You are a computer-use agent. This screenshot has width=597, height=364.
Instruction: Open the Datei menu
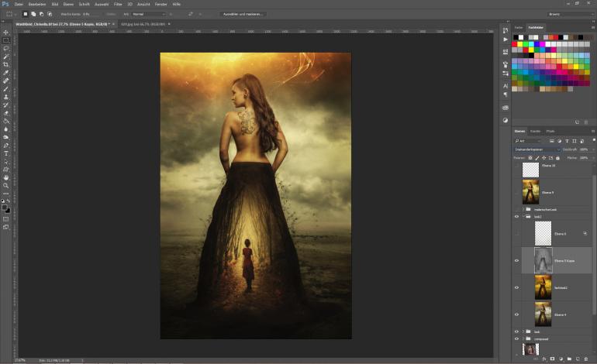coord(19,4)
